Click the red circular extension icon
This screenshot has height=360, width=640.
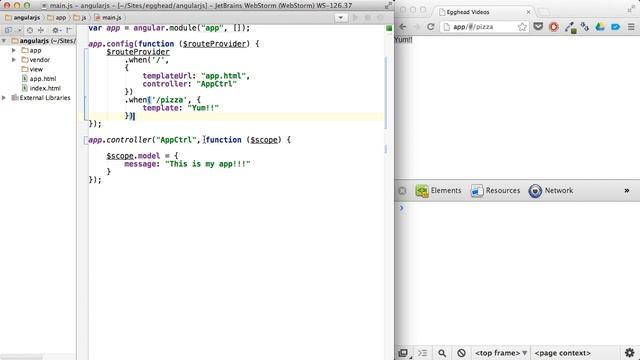[553, 27]
